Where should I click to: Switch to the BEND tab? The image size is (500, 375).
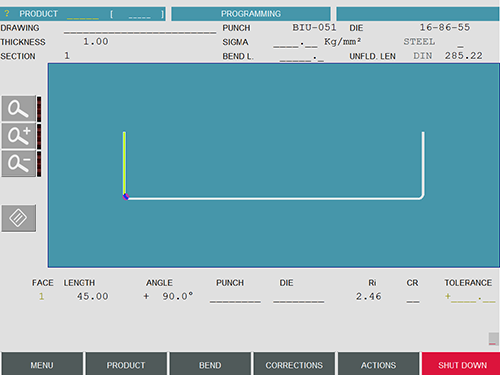pos(210,365)
